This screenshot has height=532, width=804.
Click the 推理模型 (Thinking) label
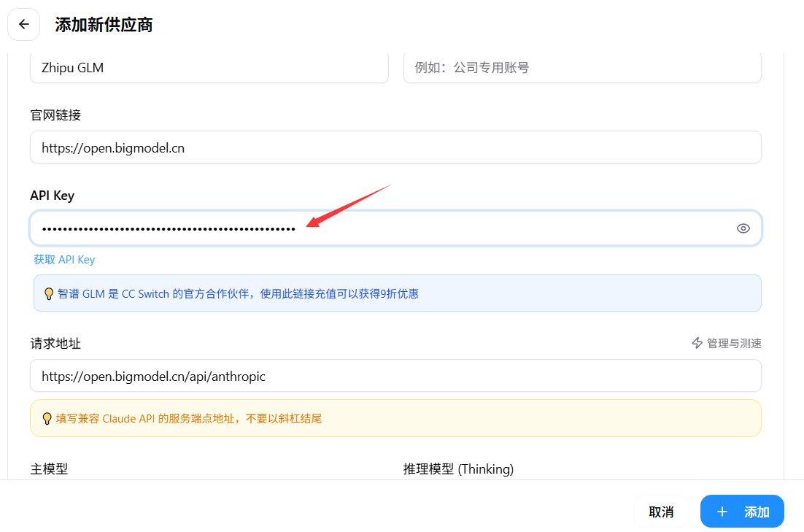pyautogui.click(x=458, y=469)
